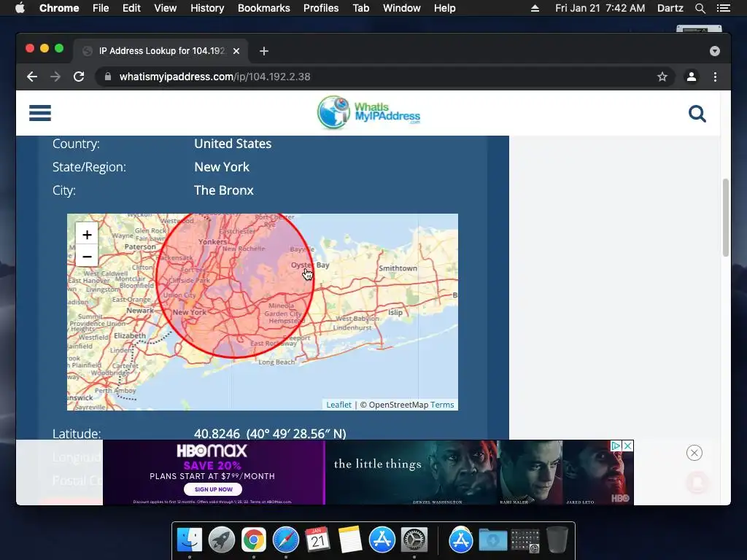
Task: Open Chrome three-dot menu
Action: coord(715,77)
